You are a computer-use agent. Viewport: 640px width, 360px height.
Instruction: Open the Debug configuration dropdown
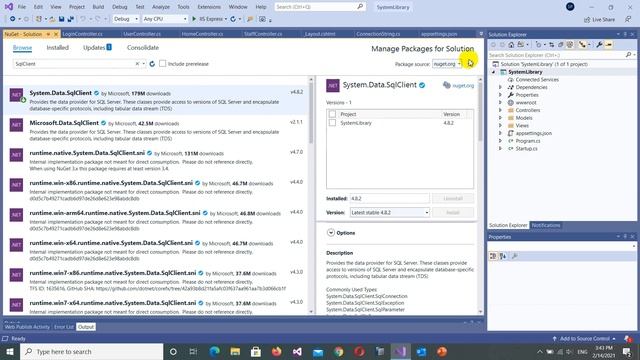(x=126, y=19)
